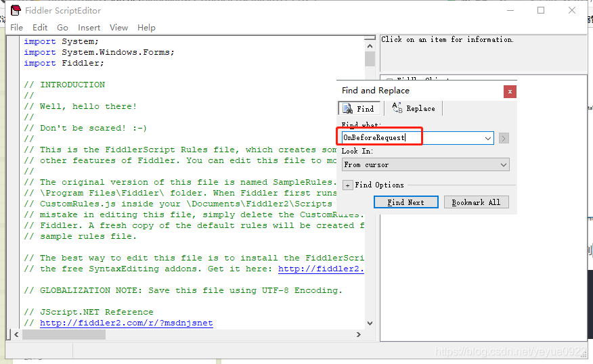
Task: Click the Fiddler ScriptEditor title bar icon
Action: tap(15, 10)
